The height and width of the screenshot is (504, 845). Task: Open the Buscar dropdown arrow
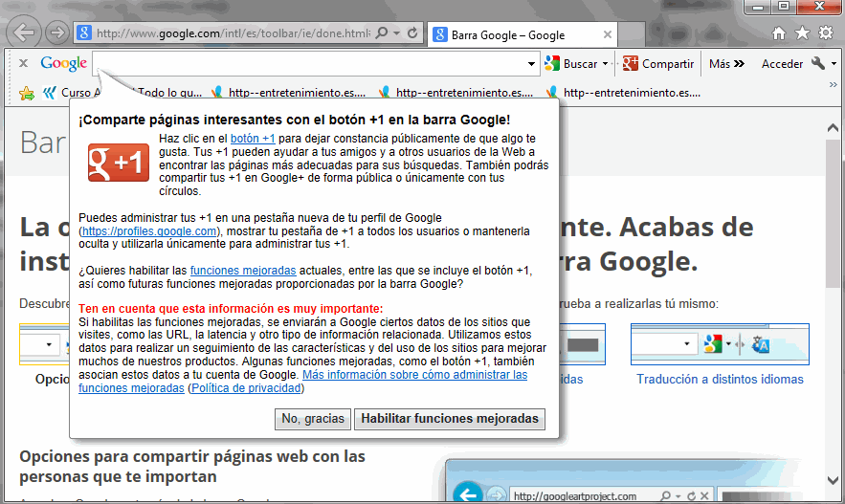coord(605,63)
